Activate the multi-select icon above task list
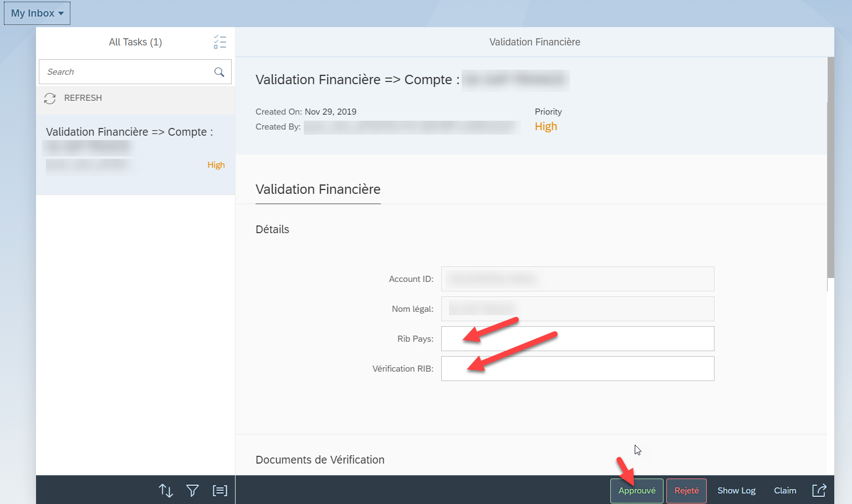 point(220,42)
